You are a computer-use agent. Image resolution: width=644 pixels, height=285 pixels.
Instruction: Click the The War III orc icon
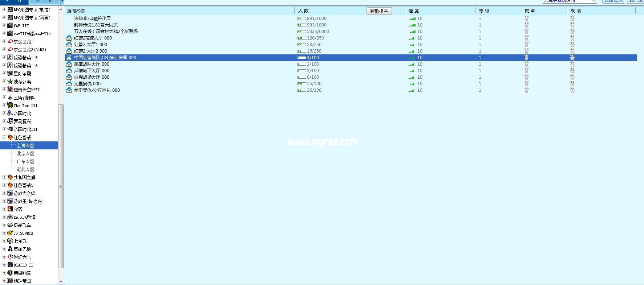pos(10,106)
